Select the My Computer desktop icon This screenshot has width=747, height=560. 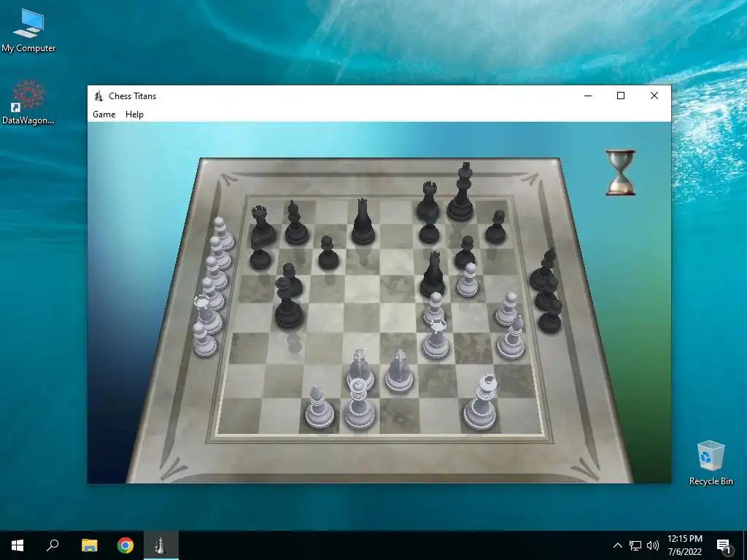28,31
